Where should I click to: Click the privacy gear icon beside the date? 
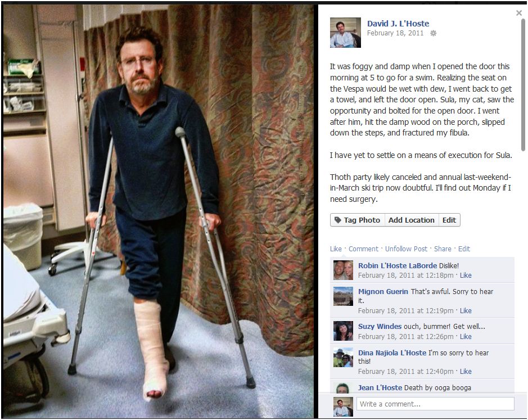tap(434, 33)
